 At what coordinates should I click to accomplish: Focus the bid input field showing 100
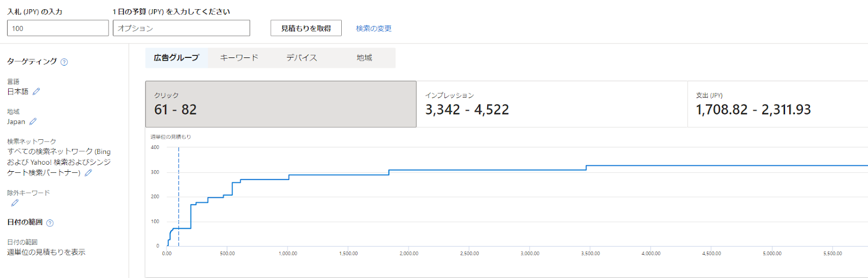click(58, 28)
